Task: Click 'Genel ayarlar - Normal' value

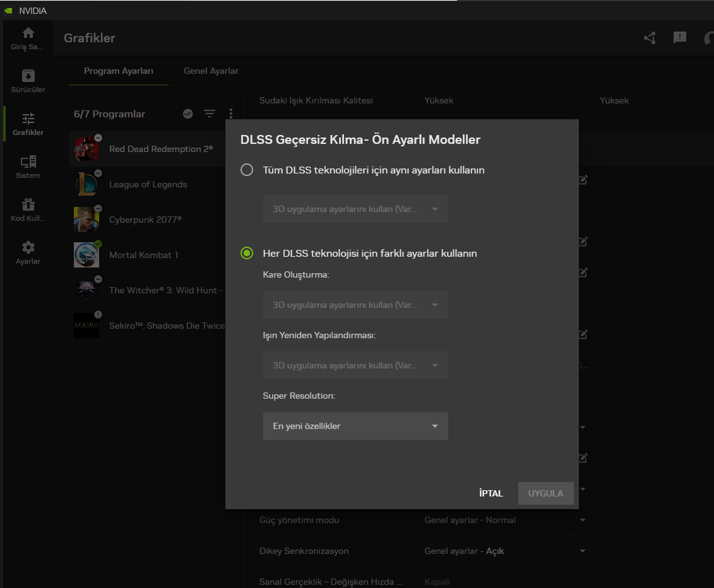Action: click(x=470, y=520)
